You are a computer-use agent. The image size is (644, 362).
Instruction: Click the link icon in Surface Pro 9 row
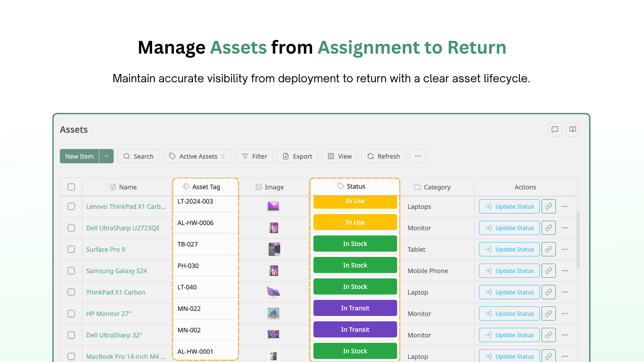tap(549, 249)
